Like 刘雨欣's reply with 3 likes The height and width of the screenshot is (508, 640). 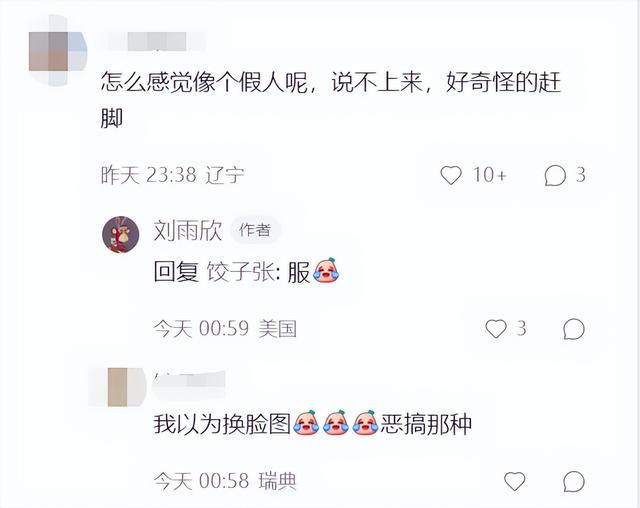(x=496, y=329)
